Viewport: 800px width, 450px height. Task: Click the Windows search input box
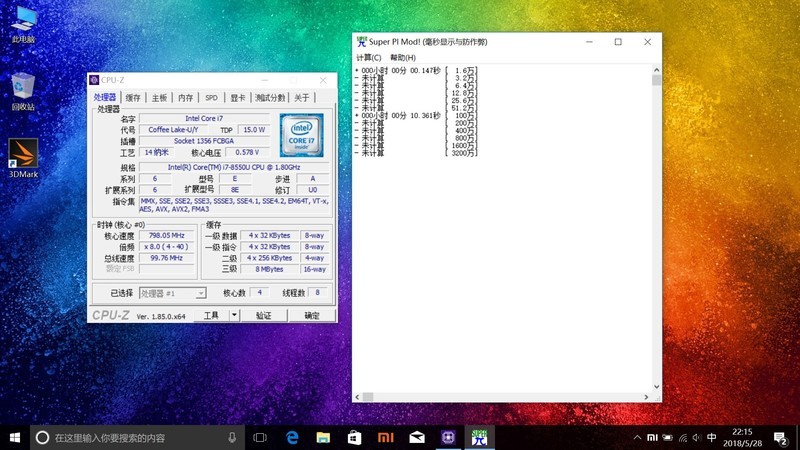pyautogui.click(x=130, y=437)
